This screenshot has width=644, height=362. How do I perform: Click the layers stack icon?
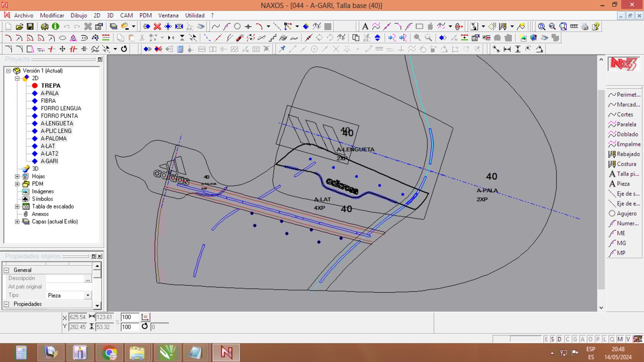pyautogui.click(x=113, y=27)
